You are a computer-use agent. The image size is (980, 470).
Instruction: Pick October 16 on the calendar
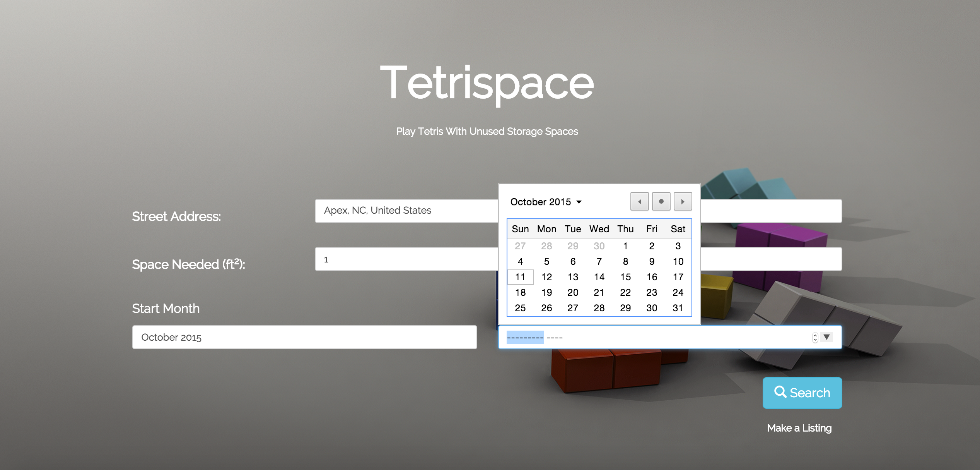652,277
